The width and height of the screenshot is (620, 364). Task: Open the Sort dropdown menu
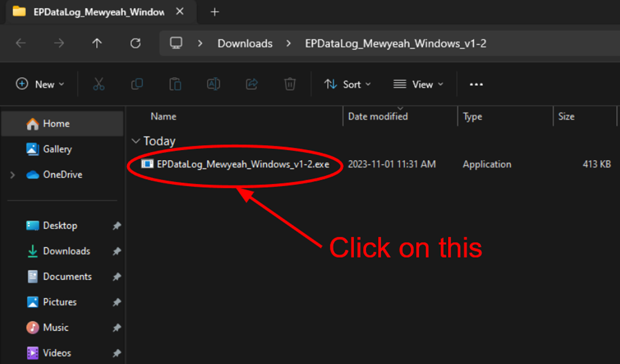(348, 84)
